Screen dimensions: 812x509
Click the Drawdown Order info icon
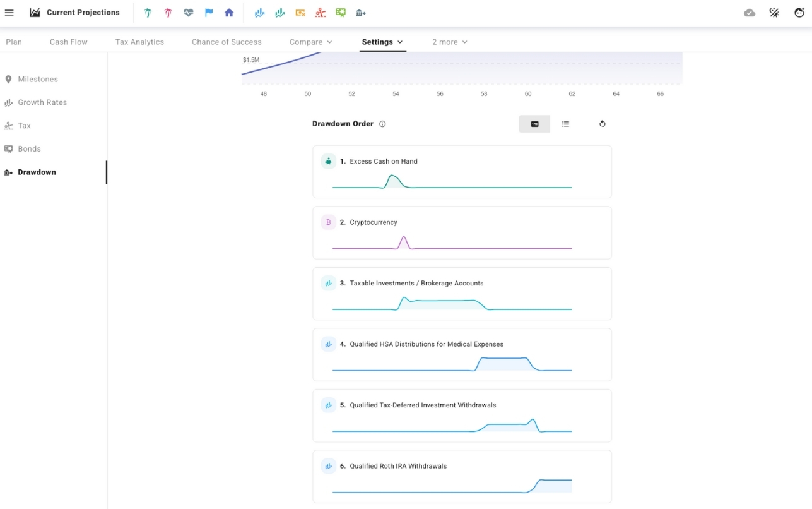tap(382, 124)
